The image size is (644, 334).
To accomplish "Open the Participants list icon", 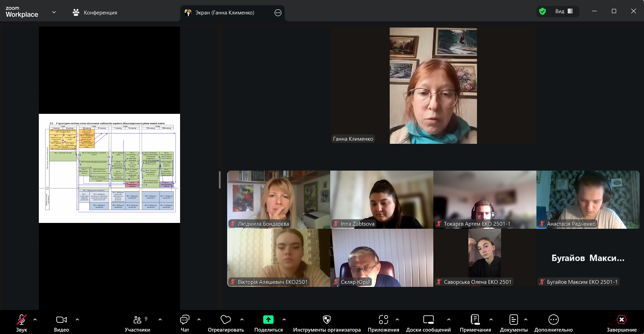I will pos(137,320).
